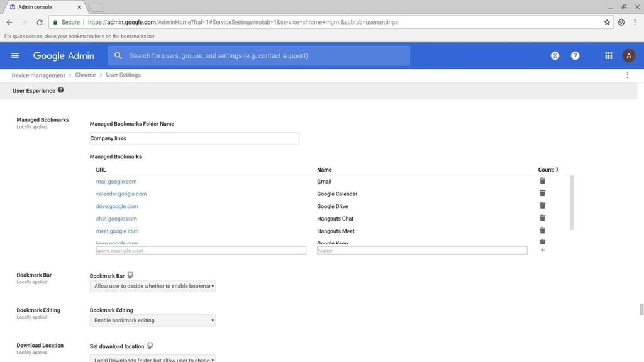644x362 pixels.
Task: Open the meet.google.com bookmark link
Action: pyautogui.click(x=117, y=231)
